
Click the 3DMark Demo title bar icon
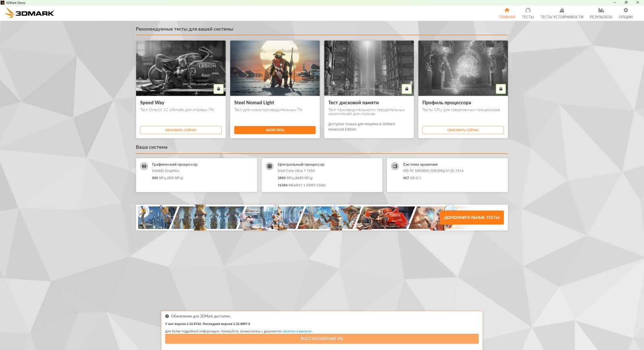(x=2, y=2)
